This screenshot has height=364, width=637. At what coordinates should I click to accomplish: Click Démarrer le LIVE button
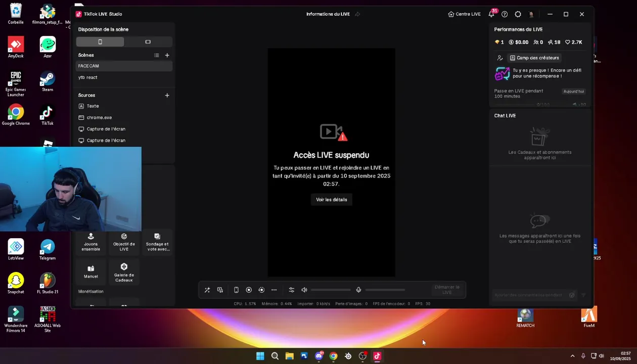click(x=447, y=290)
